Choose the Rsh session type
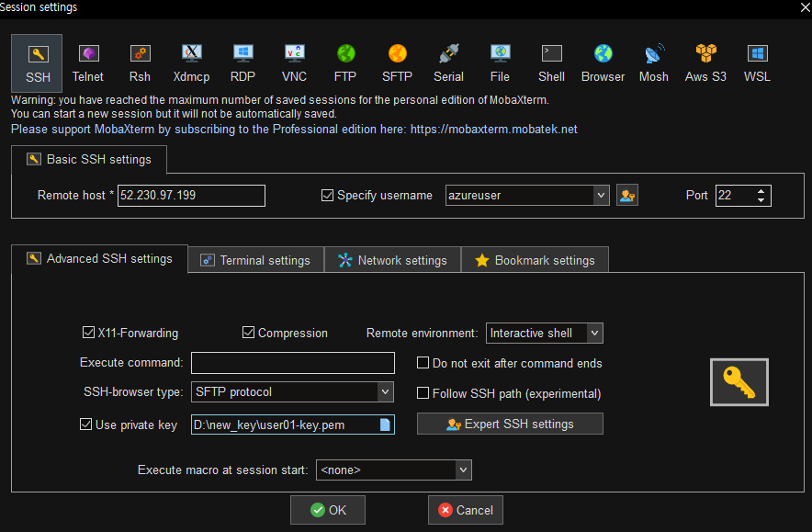The width and height of the screenshot is (812, 532). coord(140,63)
